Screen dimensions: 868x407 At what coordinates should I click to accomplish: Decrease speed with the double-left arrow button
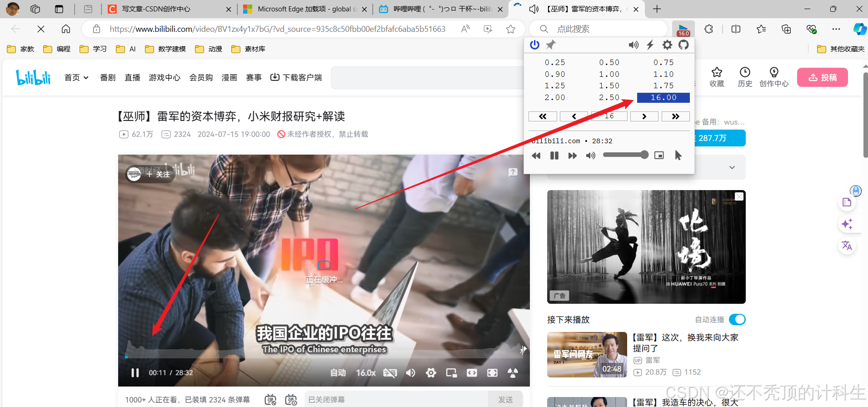(543, 116)
